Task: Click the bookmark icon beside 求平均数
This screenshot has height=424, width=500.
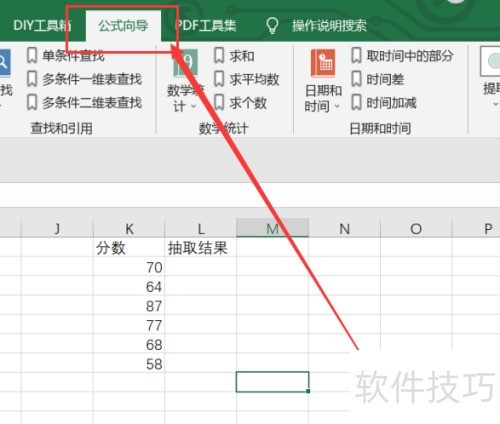Action: tap(219, 79)
